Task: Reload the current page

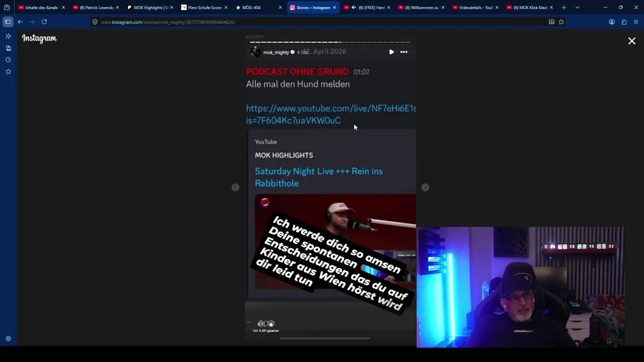Action: [44, 22]
